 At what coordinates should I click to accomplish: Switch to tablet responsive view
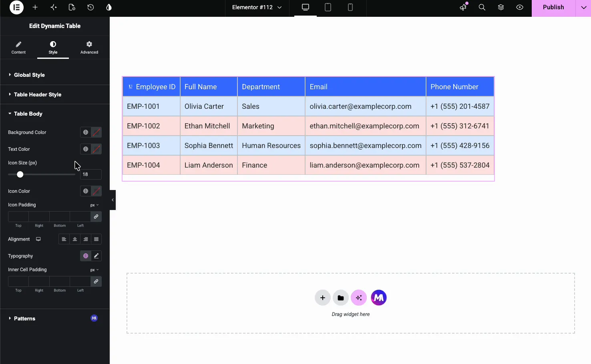[x=328, y=7]
